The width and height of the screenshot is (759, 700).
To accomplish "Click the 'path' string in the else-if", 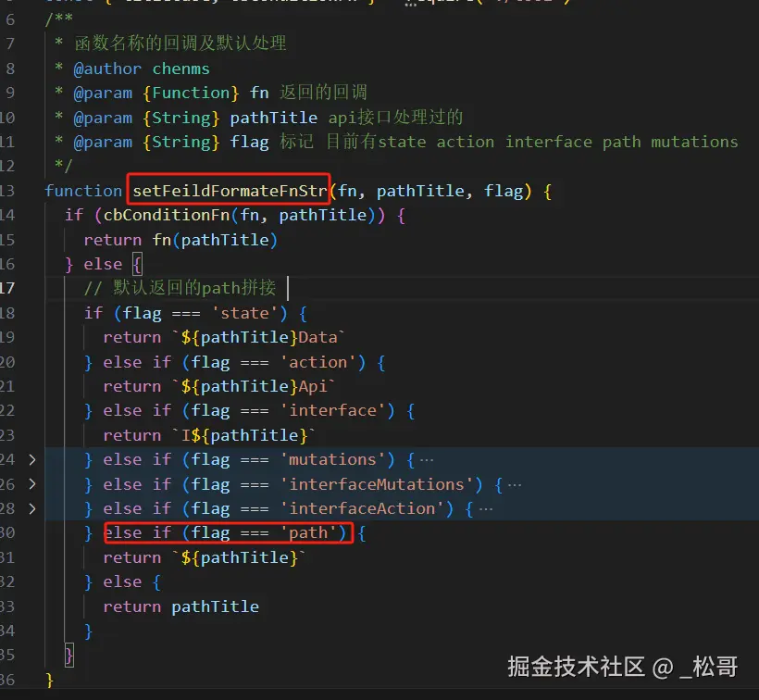I will pyautogui.click(x=308, y=532).
